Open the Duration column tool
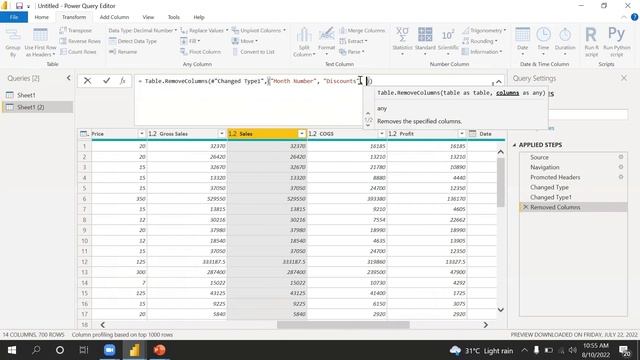The width and height of the screenshot is (640, 360). click(x=565, y=42)
